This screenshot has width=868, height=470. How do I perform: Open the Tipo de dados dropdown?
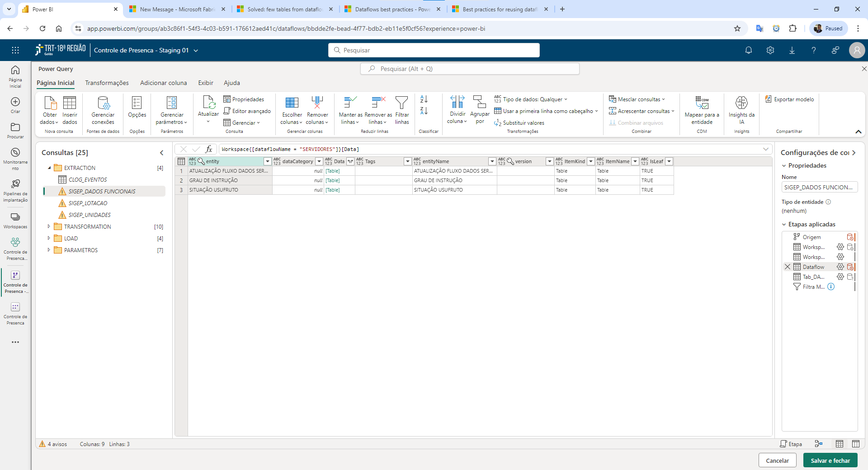(531, 99)
